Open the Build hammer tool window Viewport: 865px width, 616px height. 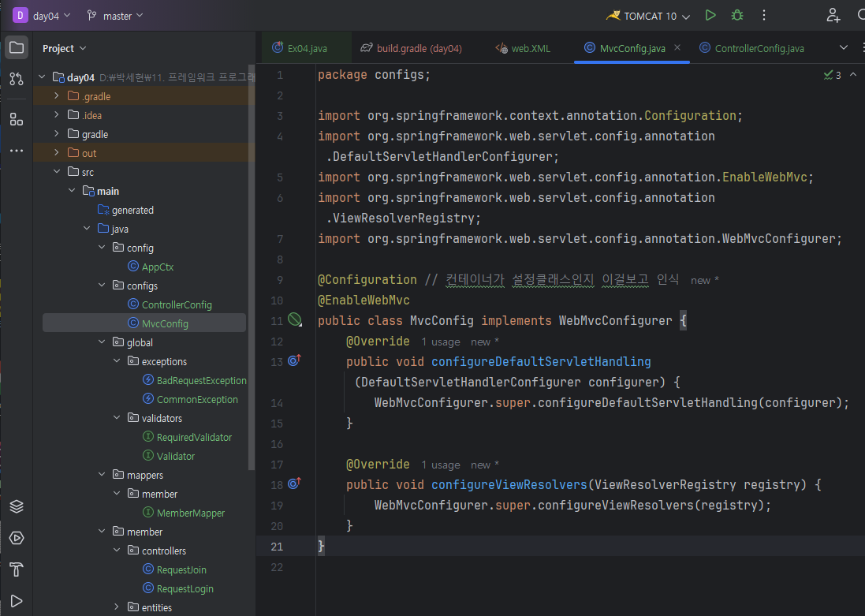click(x=17, y=569)
